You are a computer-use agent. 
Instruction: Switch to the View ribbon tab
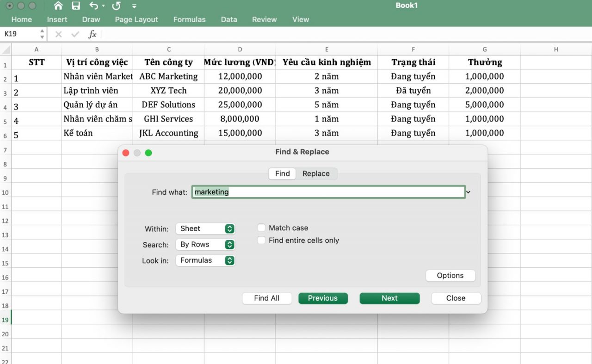pos(301,19)
